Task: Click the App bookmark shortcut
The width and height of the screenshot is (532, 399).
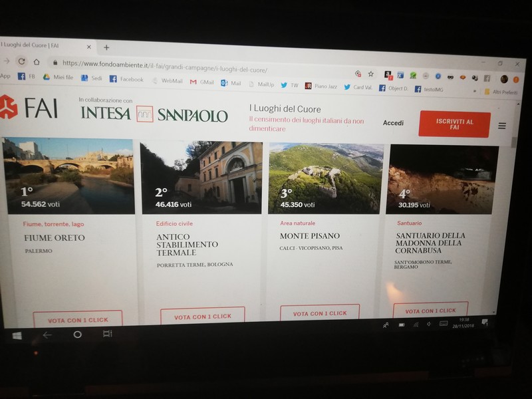Action: (x=5, y=76)
